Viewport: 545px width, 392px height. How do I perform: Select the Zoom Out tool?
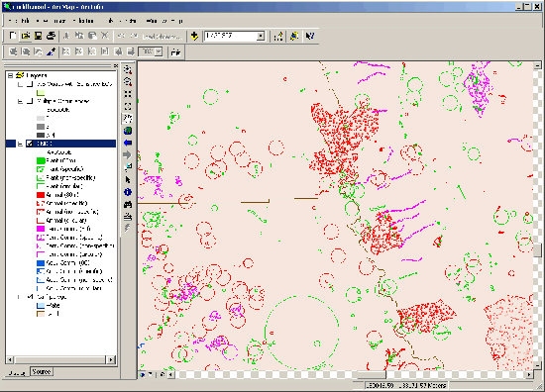coord(128,82)
